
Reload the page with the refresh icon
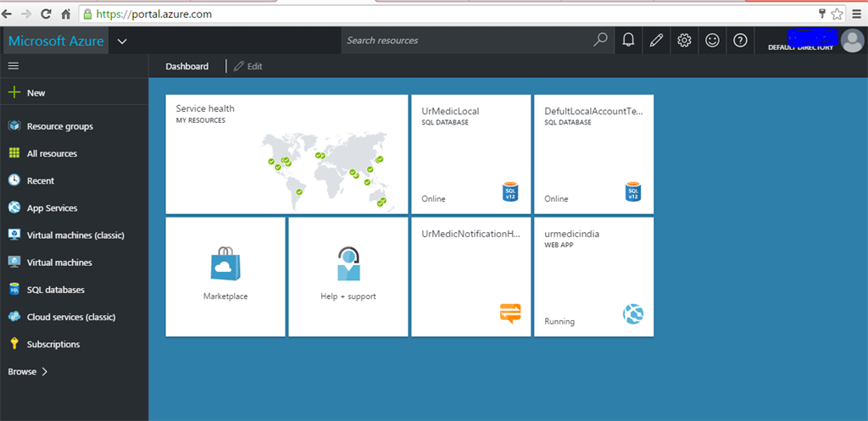tap(47, 14)
